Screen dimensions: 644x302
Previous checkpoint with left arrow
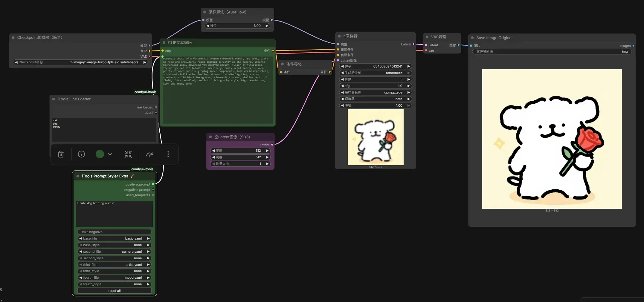(x=16, y=62)
